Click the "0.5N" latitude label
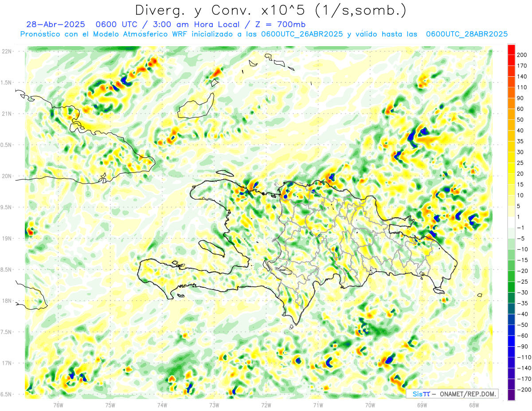 click(7, 145)
